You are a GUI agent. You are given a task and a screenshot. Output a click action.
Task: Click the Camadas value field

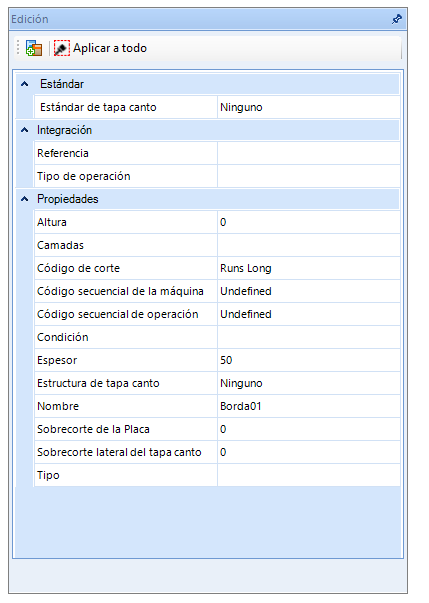[309, 245]
